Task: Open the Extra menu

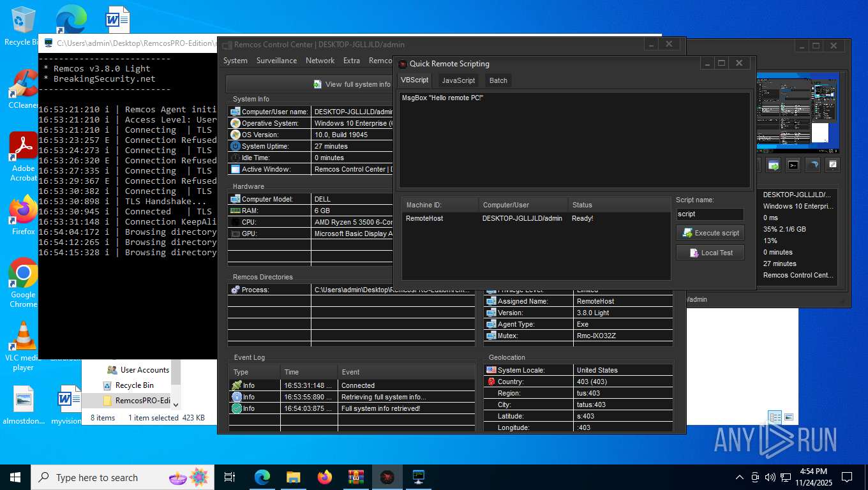Action: point(352,61)
